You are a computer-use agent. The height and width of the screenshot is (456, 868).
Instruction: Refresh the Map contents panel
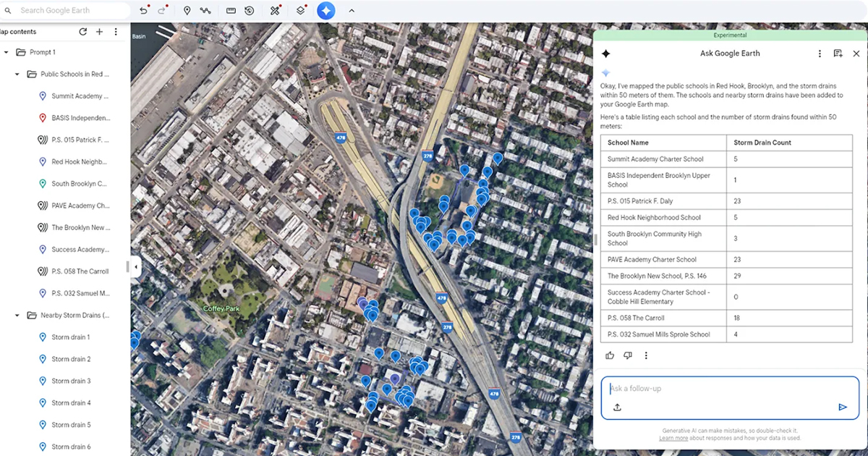click(x=83, y=32)
